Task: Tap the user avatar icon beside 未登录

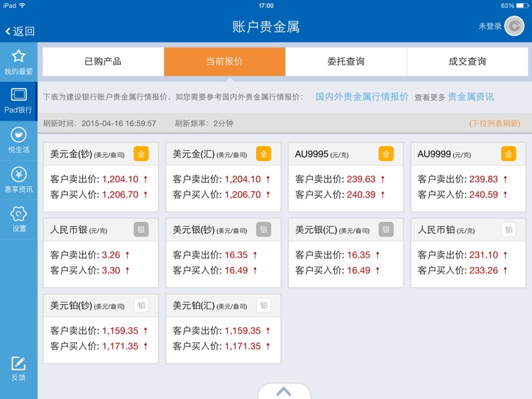Action: point(514,26)
